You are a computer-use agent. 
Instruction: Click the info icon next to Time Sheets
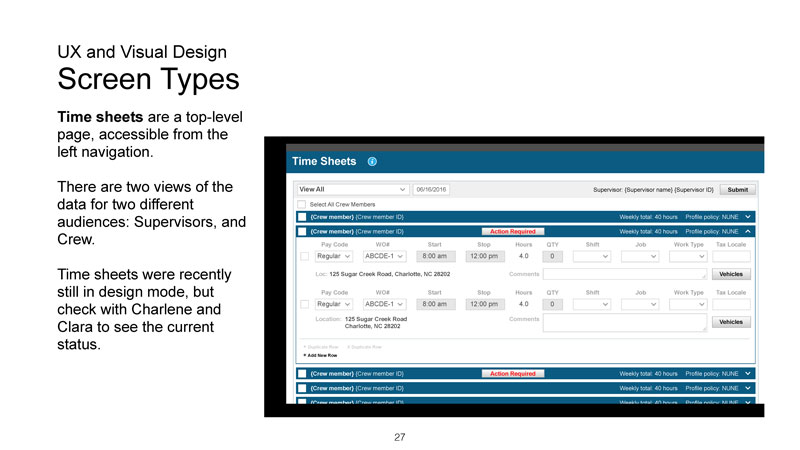coord(372,161)
